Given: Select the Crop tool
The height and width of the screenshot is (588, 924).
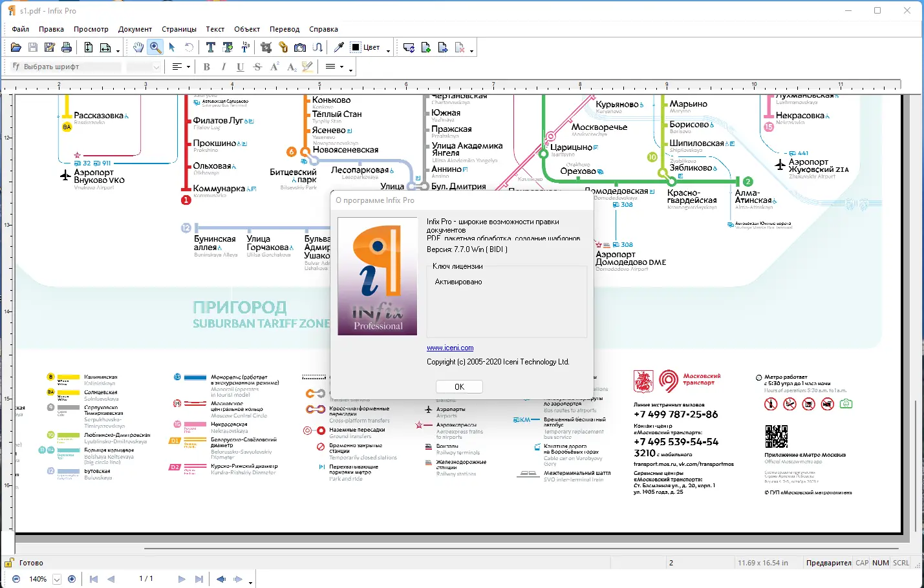Looking at the screenshot, I should click(x=266, y=47).
